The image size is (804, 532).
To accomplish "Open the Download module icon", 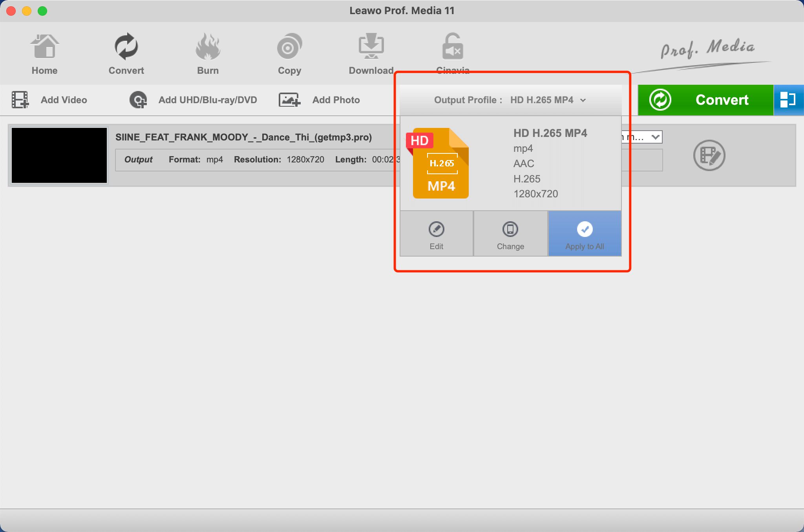I will click(x=371, y=47).
